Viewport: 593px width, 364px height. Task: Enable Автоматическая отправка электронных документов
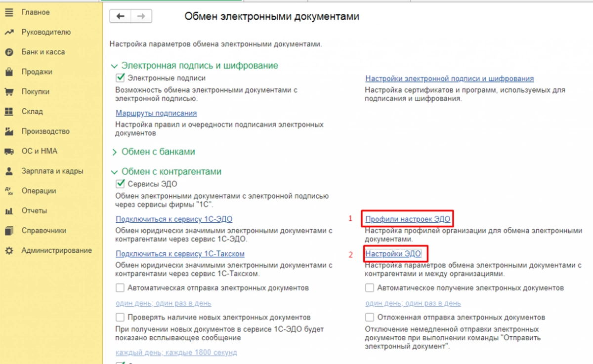click(x=120, y=287)
